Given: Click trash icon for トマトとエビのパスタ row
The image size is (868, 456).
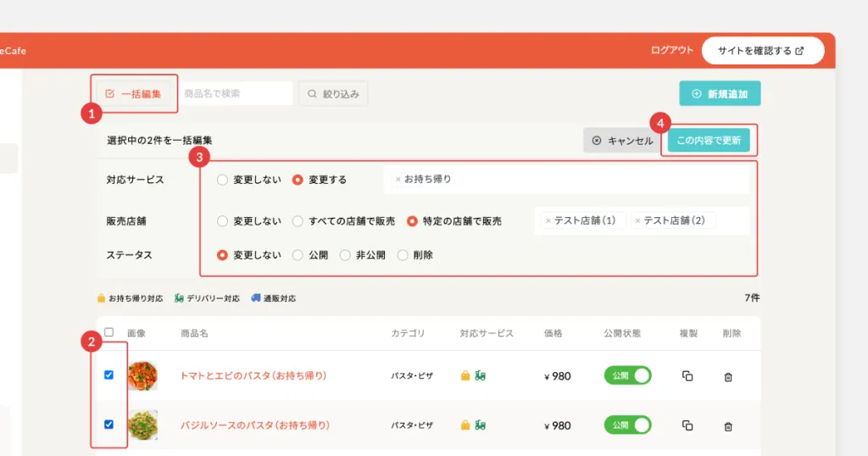Looking at the screenshot, I should pos(728,376).
